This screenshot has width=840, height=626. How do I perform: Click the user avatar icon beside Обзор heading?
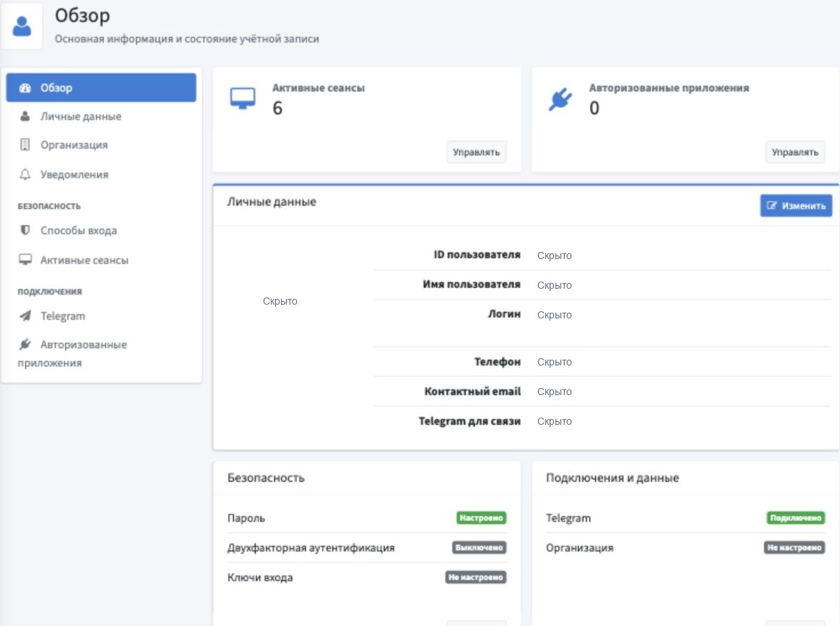click(x=22, y=26)
